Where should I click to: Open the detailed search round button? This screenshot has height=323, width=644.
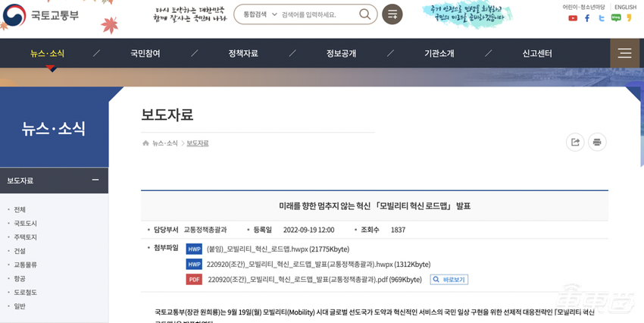click(392, 14)
